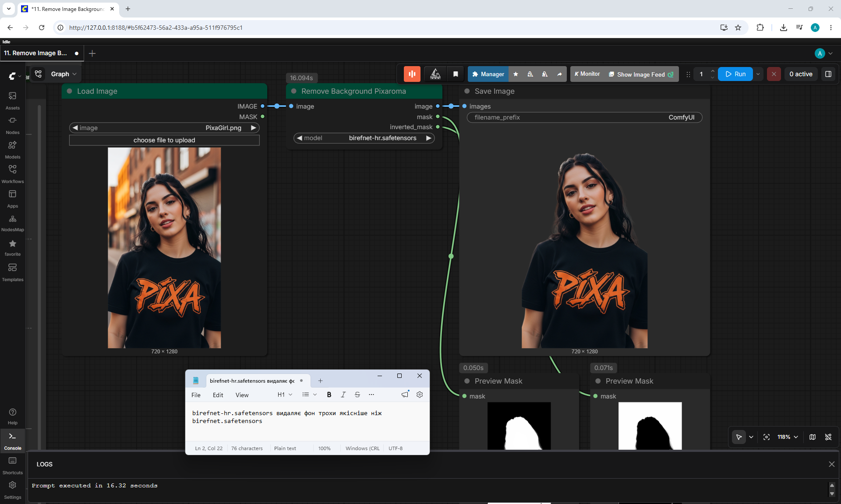Open the Edit menu in Notepad
This screenshot has height=504, width=841.
coord(218,395)
